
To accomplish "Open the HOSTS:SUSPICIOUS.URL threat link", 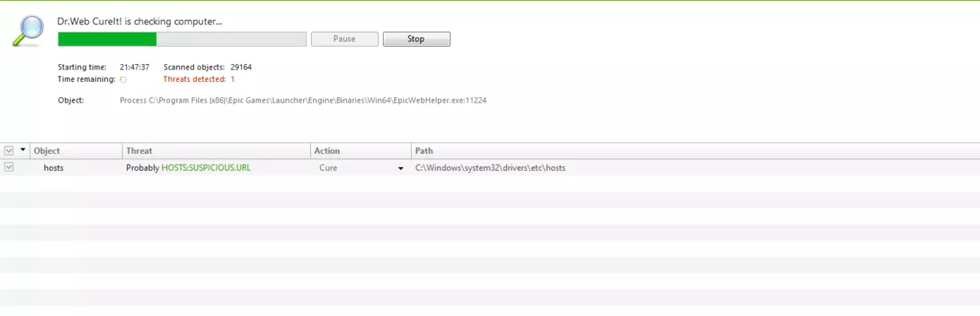I will pos(206,168).
